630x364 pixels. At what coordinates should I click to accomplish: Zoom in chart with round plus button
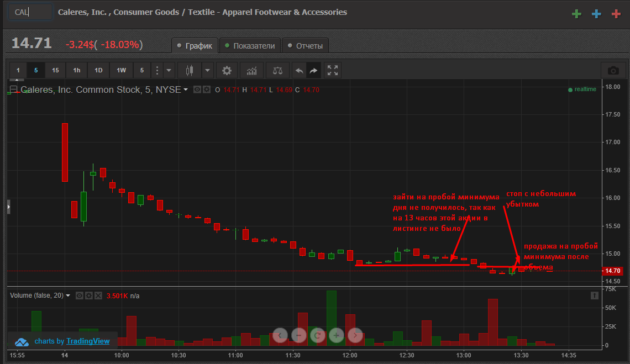(337, 335)
